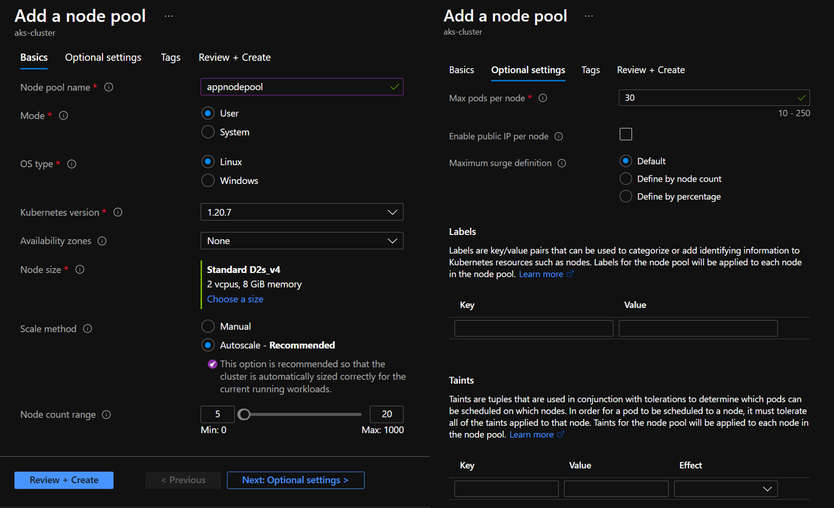The height and width of the screenshot is (508, 834).
Task: Click node count range slider handle
Action: 244,414
